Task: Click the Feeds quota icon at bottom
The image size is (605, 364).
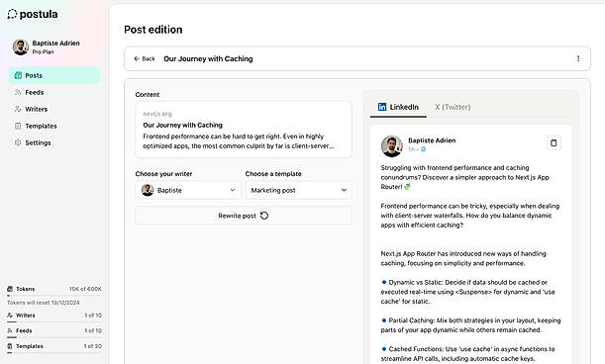Action: pos(10,330)
